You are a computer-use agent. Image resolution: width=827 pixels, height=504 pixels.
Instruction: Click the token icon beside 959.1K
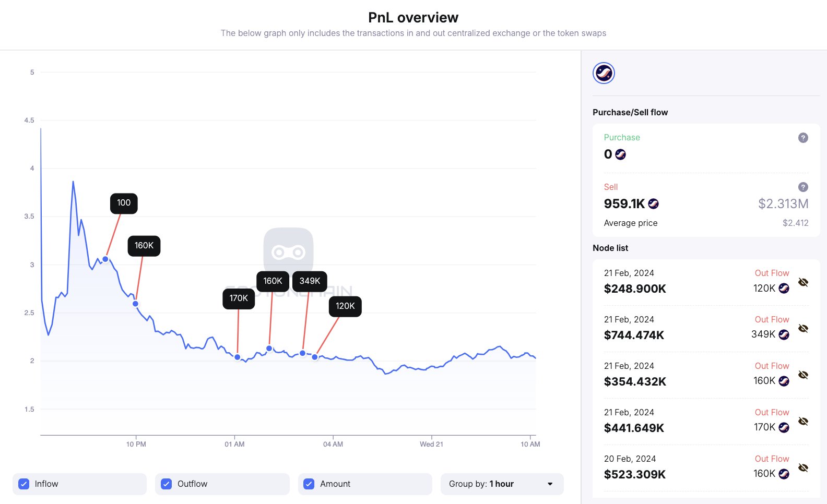point(653,204)
